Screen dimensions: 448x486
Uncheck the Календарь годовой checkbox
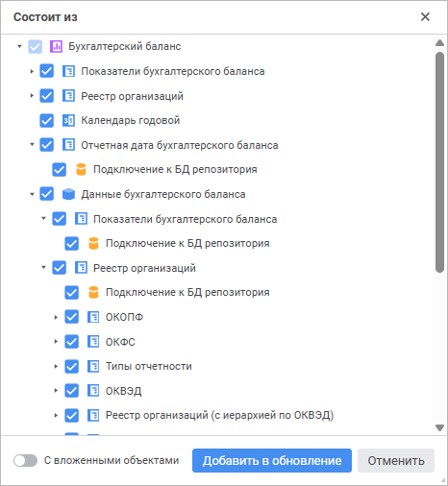pos(46,120)
